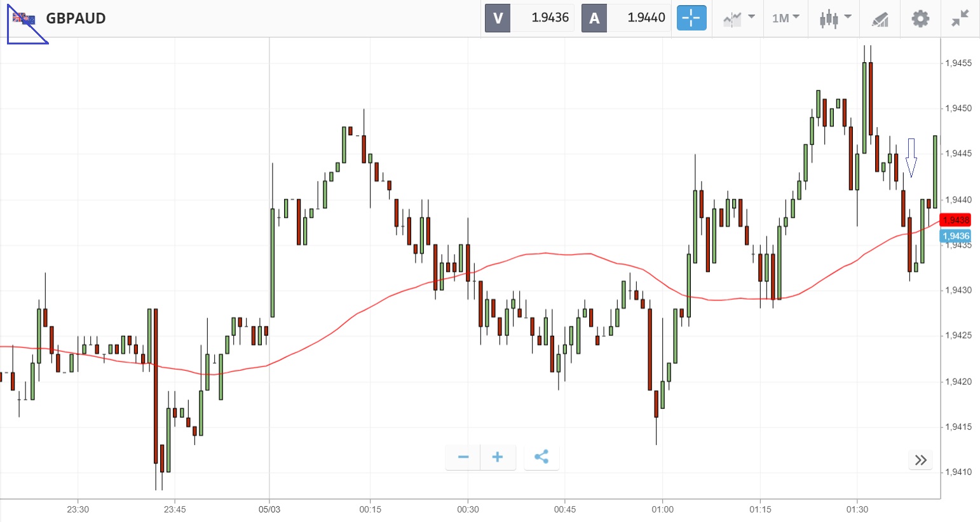The image size is (980, 522).
Task: Zoom in with the plus button
Action: click(498, 457)
